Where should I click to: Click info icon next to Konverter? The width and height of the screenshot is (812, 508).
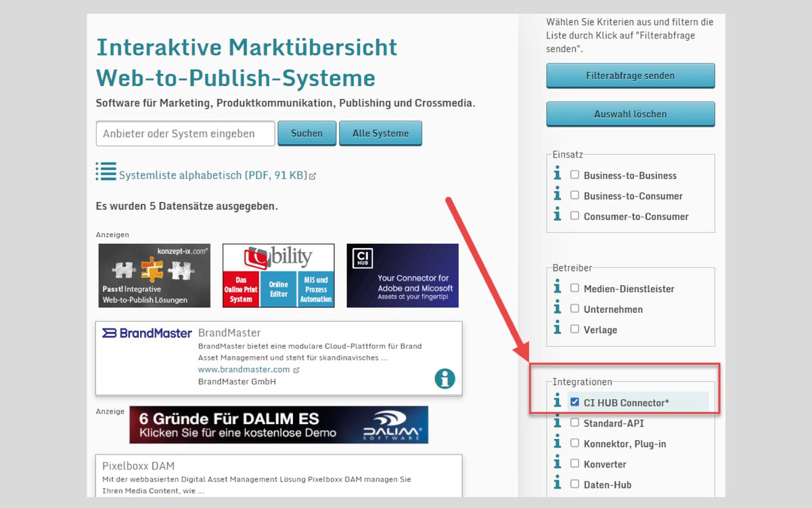pyautogui.click(x=558, y=463)
